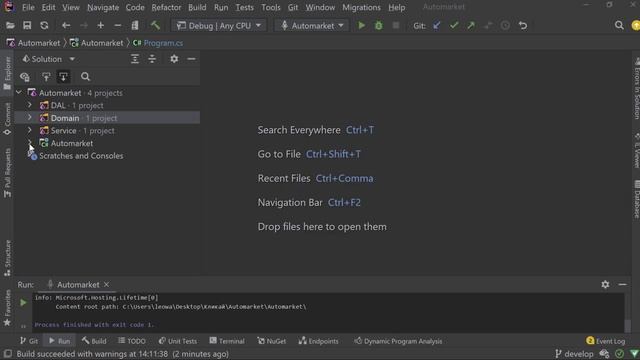Hide the Solution panel with minus
This screenshot has width=640, height=360.
pos(191,59)
